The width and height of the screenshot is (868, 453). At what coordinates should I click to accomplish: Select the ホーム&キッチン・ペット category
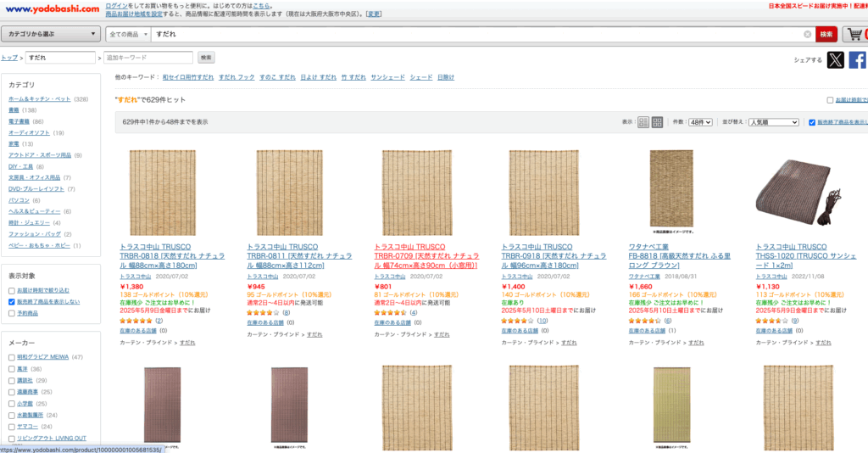[39, 99]
